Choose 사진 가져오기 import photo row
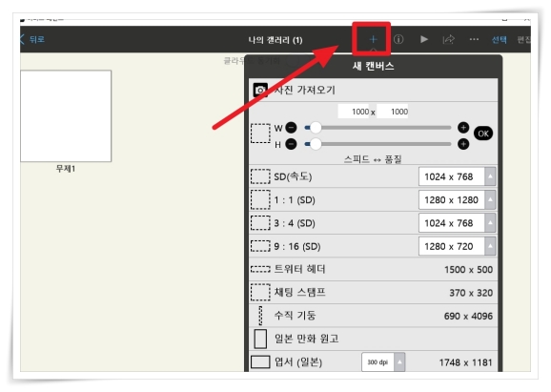This screenshot has width=551, height=392. point(373,90)
